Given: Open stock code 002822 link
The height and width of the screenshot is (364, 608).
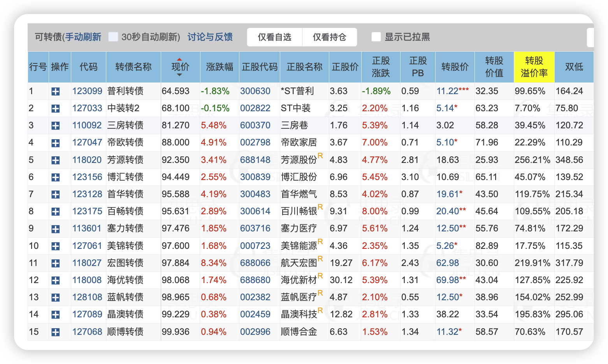Looking at the screenshot, I should 255,108.
